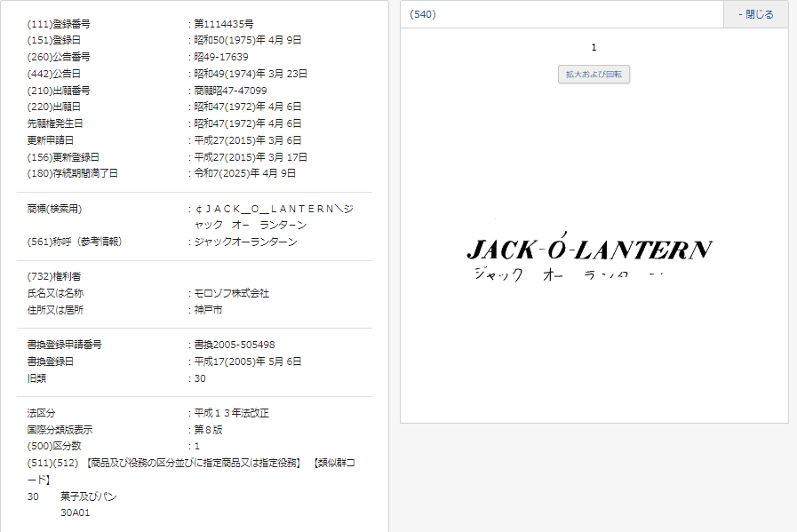The image size is (797, 532).
Task: Select pronunciation ジャックオーランターン
Action: pos(245,242)
